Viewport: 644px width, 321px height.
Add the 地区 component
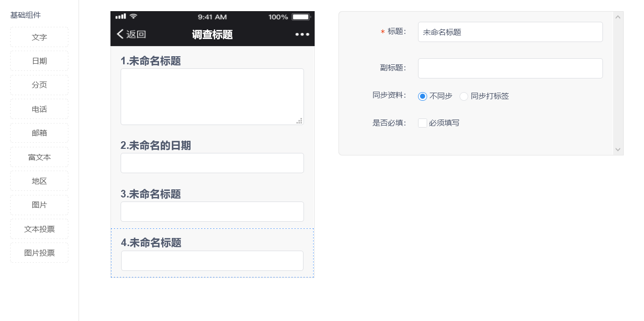(39, 181)
